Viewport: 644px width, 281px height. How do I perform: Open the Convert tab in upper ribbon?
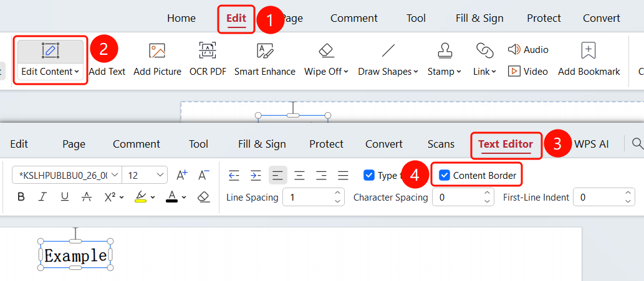[x=601, y=18]
